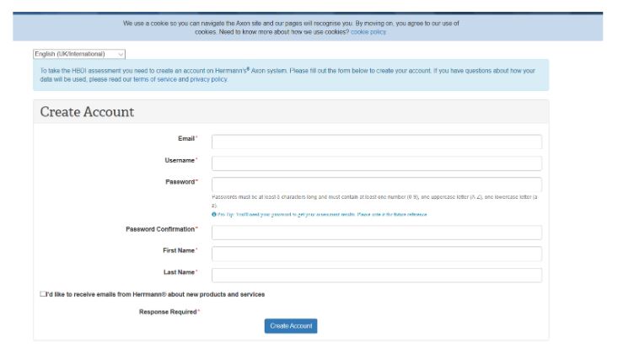618x364 pixels.
Task: Enable the receive emails from Herrmann checkbox
Action: (43, 294)
